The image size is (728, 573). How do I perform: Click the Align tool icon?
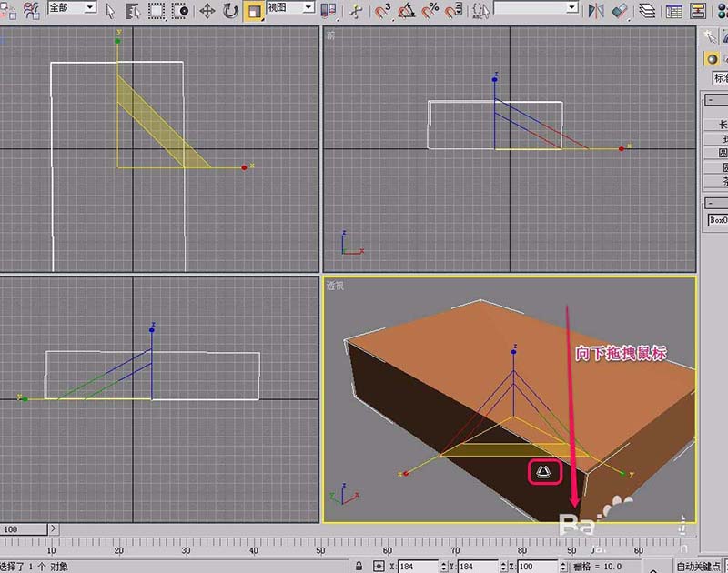(x=620, y=11)
